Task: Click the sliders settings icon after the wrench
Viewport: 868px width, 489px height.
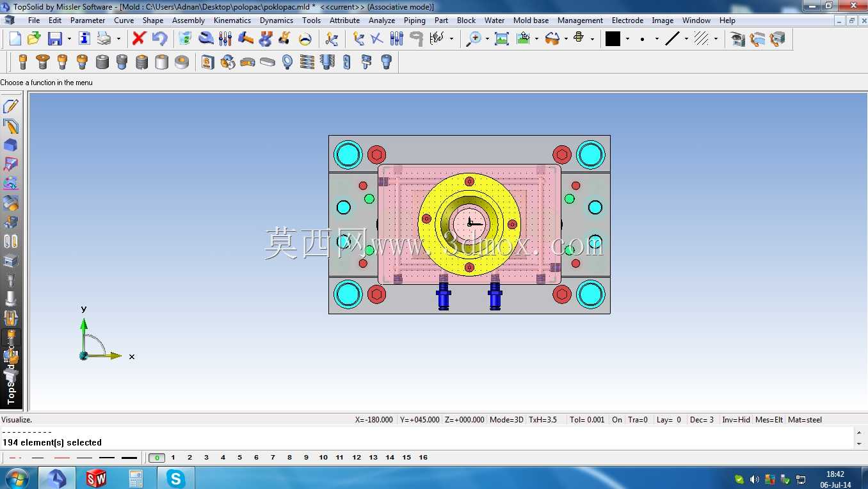Action: pyautogui.click(x=225, y=38)
